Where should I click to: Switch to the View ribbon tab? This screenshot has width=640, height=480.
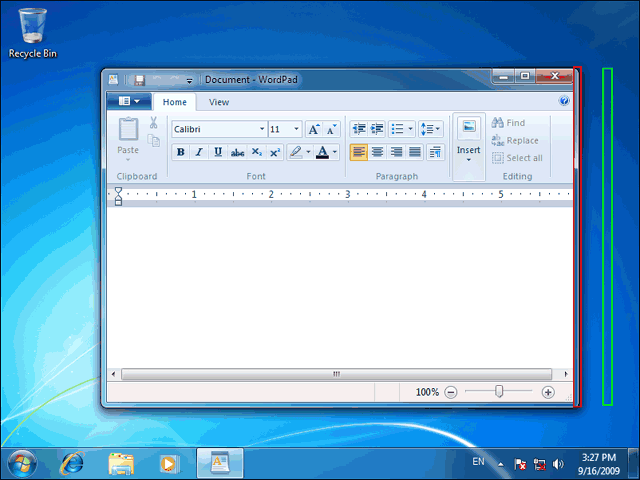(219, 102)
